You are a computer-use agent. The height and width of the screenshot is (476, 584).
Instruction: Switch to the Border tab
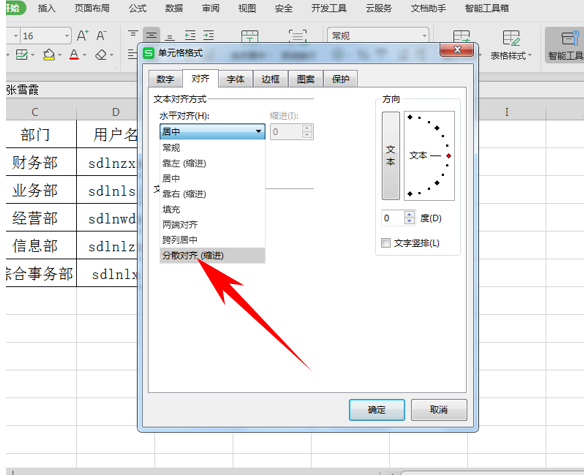pos(270,79)
